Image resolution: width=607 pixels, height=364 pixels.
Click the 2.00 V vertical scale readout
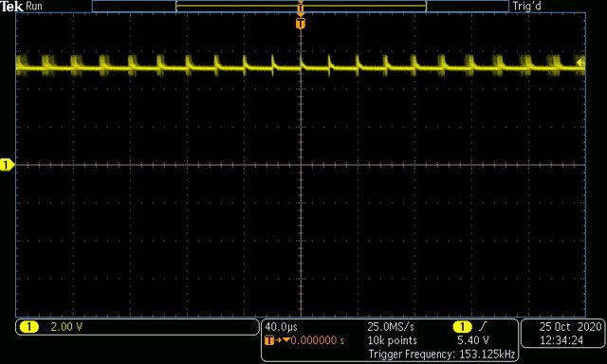point(66,327)
